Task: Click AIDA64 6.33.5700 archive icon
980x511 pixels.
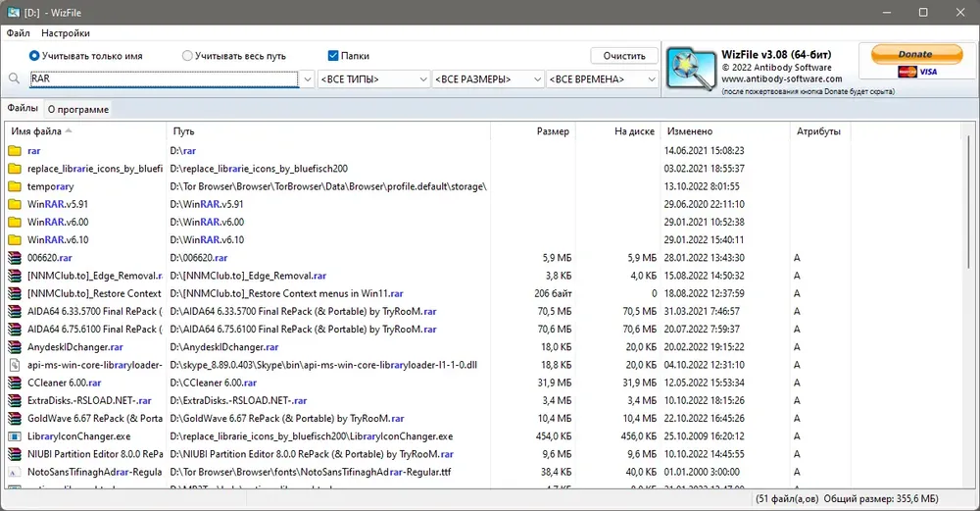Action: (x=15, y=312)
